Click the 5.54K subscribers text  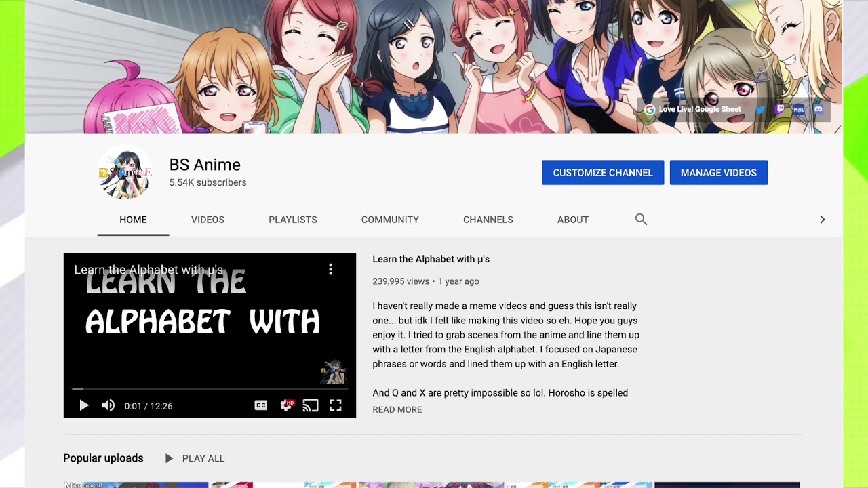click(x=208, y=182)
